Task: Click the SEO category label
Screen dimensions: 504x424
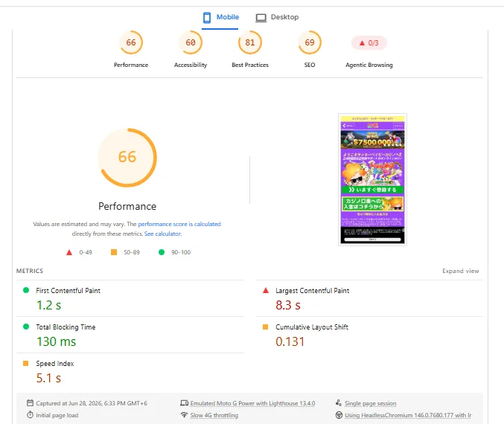Action: (x=310, y=65)
